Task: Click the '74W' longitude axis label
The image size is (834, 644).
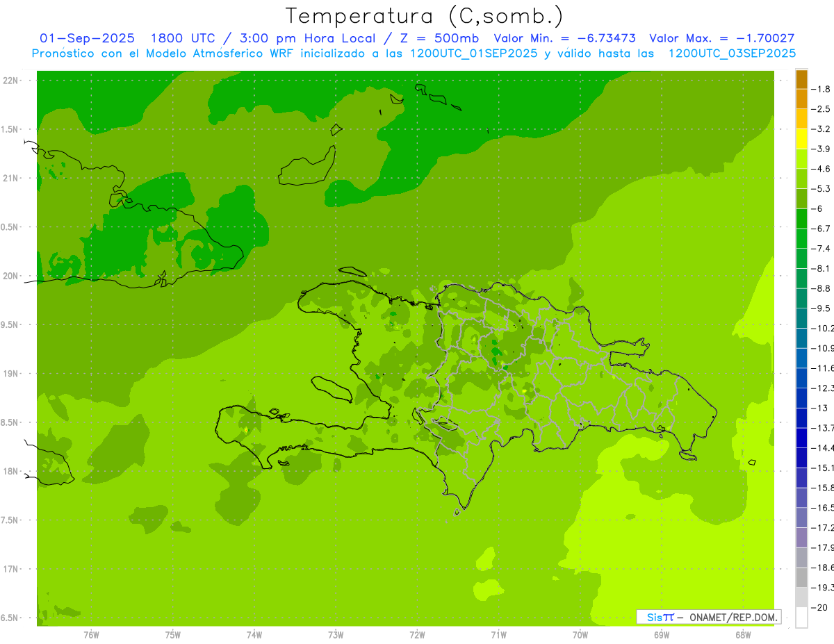Action: [254, 634]
